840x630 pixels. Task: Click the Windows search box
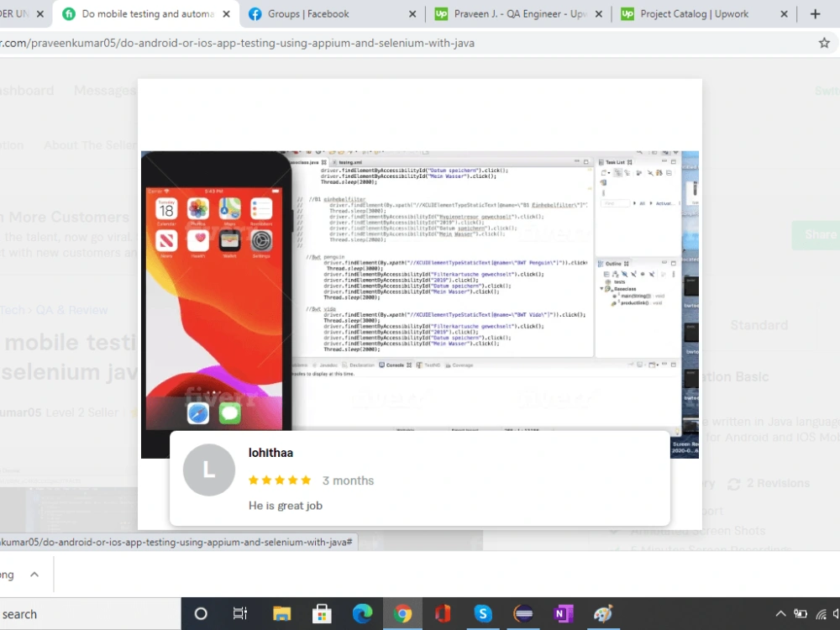[x=90, y=614]
